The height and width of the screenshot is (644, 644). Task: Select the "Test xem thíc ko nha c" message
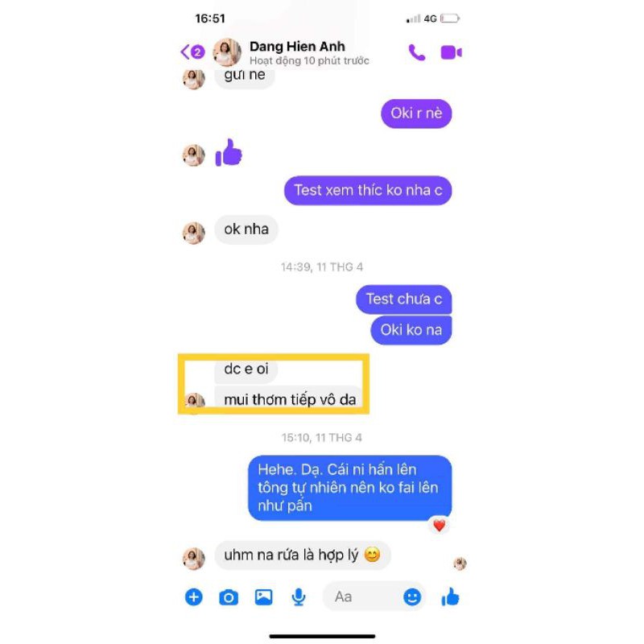(x=368, y=190)
